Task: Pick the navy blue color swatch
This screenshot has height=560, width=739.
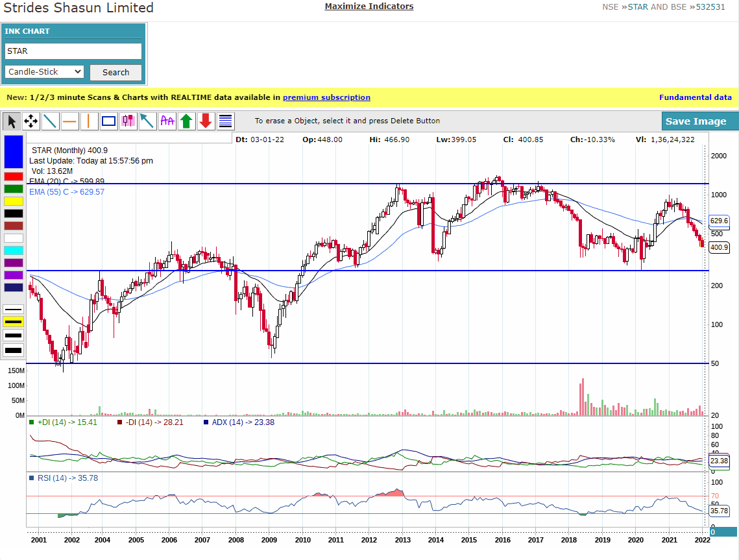Action: pos(14,287)
